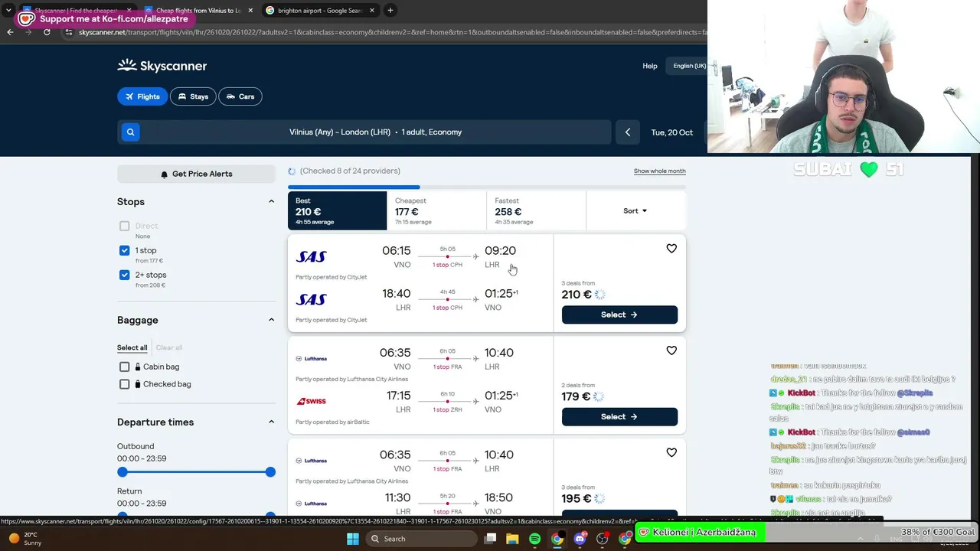Click Select all baggage link
980x551 pixels.
pyautogui.click(x=132, y=347)
